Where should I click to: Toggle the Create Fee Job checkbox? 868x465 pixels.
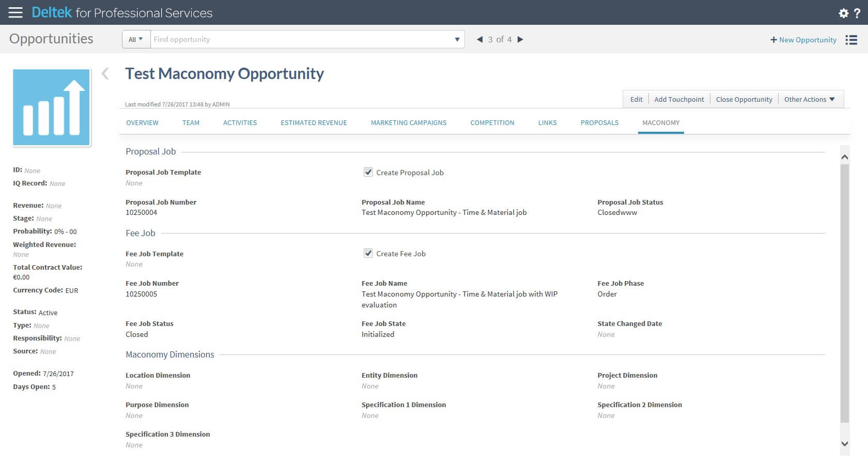368,253
